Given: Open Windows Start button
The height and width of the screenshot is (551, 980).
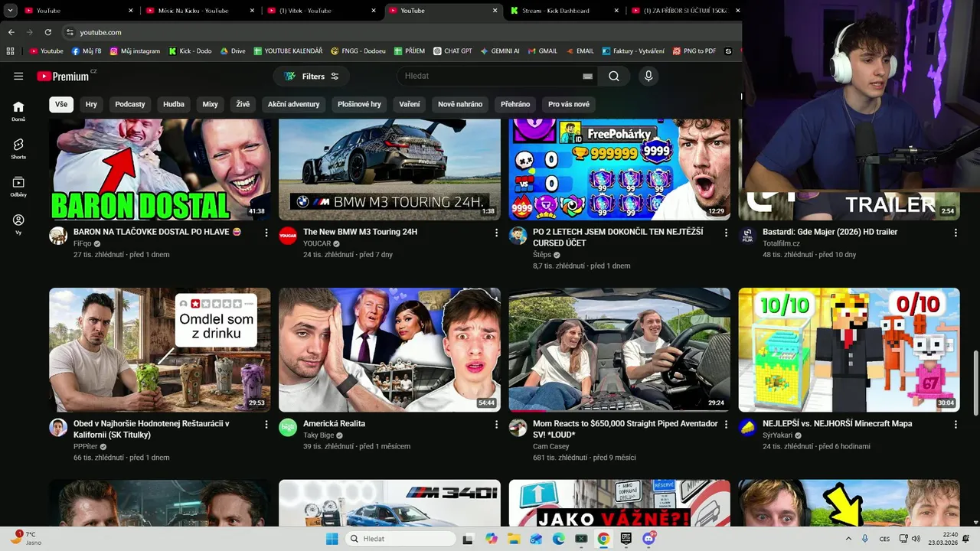Looking at the screenshot, I should click(x=332, y=539).
